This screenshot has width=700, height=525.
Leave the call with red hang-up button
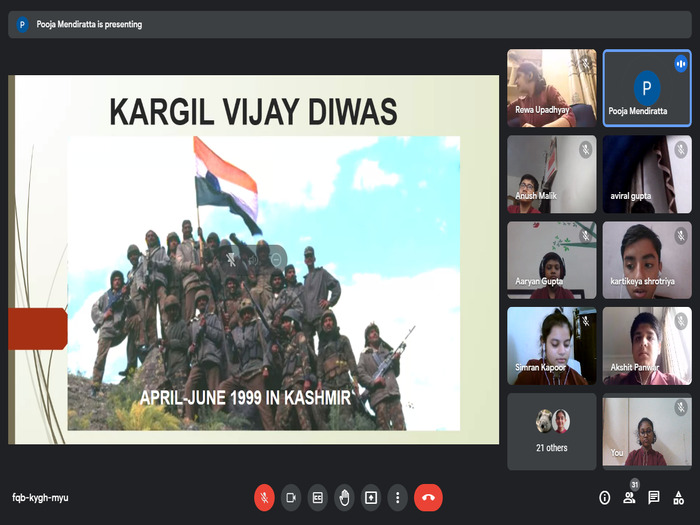428,497
